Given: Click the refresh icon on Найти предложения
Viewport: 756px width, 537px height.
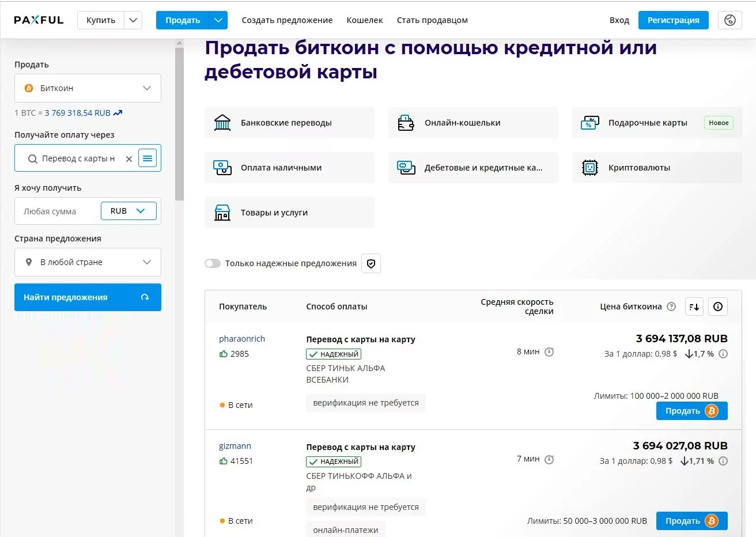Looking at the screenshot, I should [145, 297].
